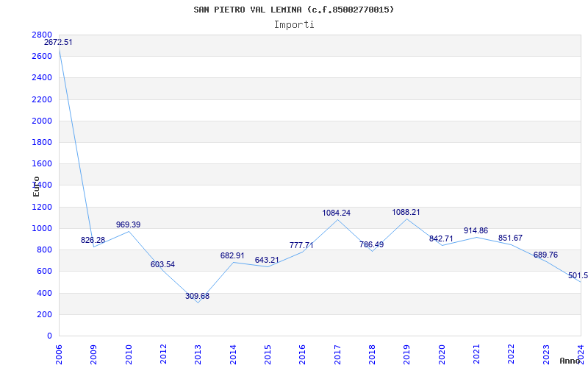Click the 2200 y-axis tick label

click(x=42, y=99)
